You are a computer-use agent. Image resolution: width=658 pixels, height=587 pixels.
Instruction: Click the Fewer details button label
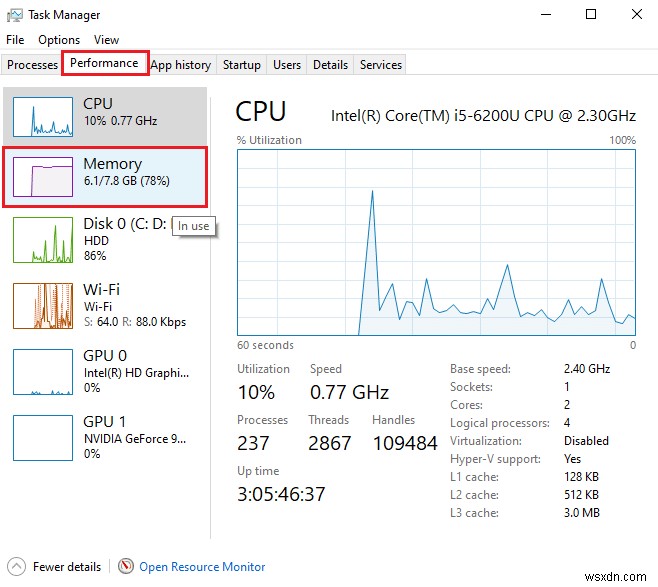67,567
